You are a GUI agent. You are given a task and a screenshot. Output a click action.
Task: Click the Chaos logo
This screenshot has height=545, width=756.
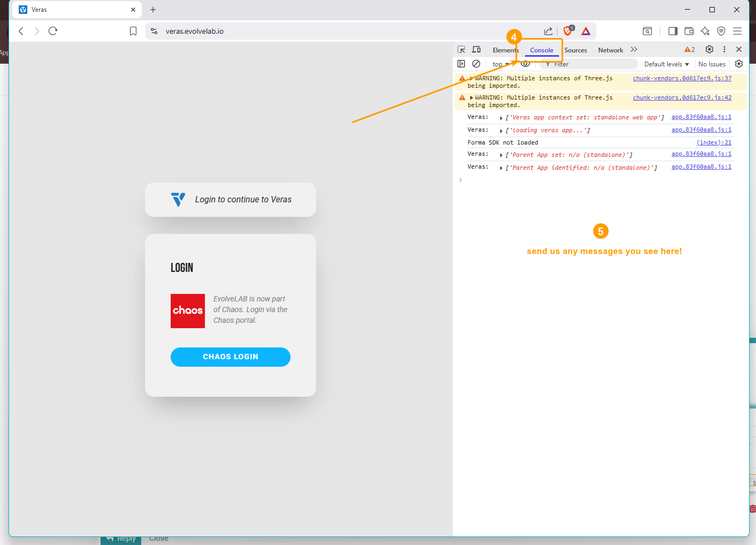[188, 311]
